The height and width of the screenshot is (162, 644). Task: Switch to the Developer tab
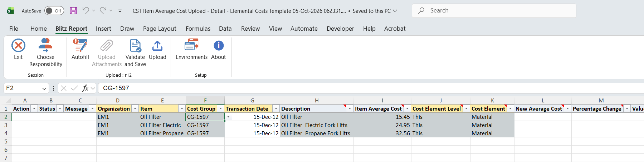tap(340, 29)
